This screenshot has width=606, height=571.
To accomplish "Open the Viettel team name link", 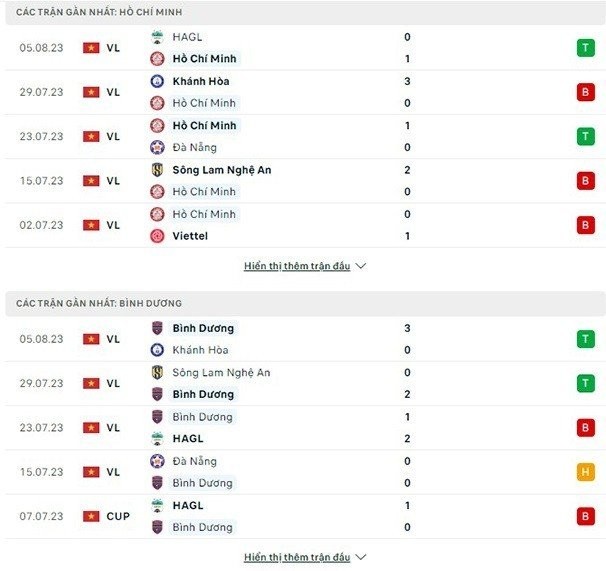I will click(189, 236).
